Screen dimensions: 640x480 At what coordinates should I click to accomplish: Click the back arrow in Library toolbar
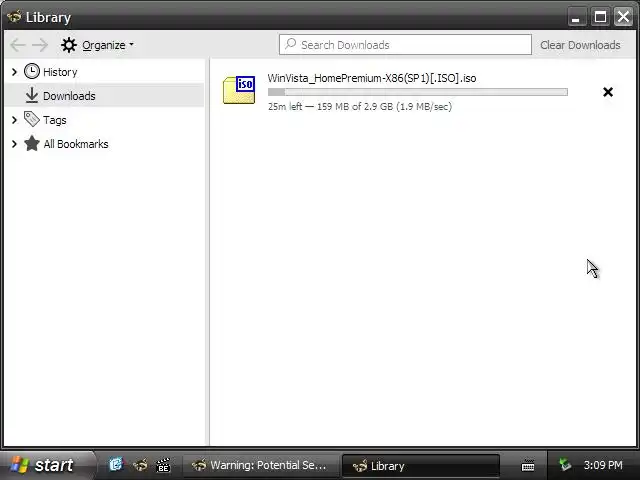(18, 45)
